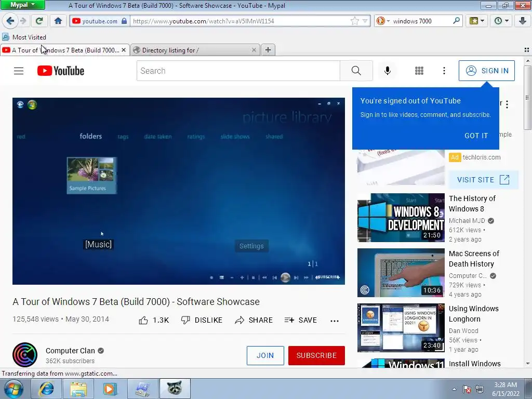Switch to the Directory listing tab

(x=195, y=50)
